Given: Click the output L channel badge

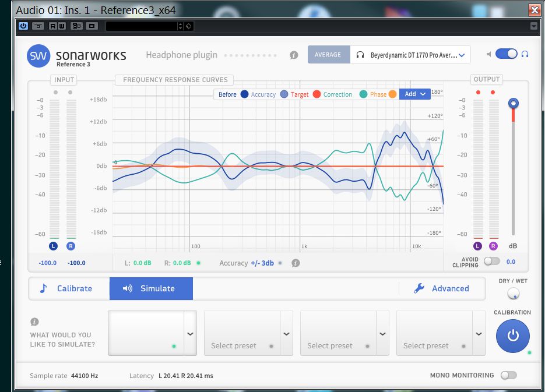Looking at the screenshot, I should tap(477, 246).
